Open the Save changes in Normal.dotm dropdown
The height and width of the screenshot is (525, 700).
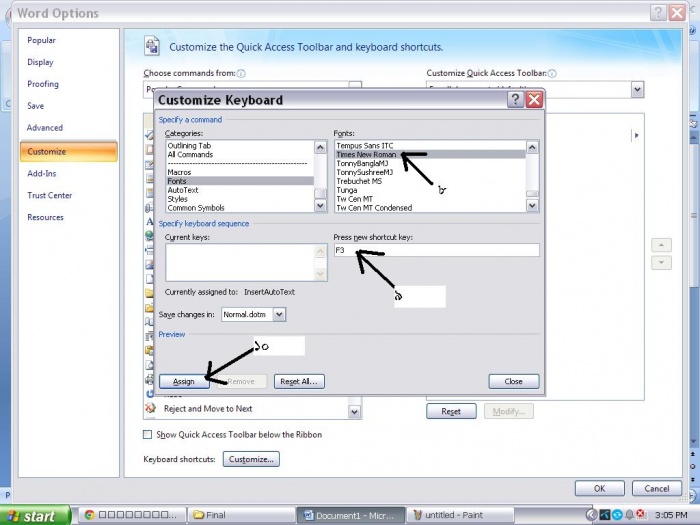pyautogui.click(x=279, y=314)
